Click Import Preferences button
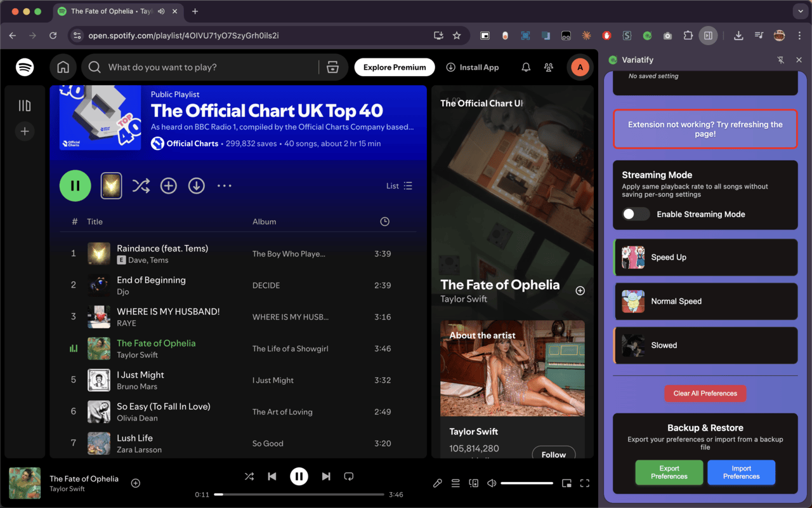Viewport: 812px width, 508px height. (741, 472)
